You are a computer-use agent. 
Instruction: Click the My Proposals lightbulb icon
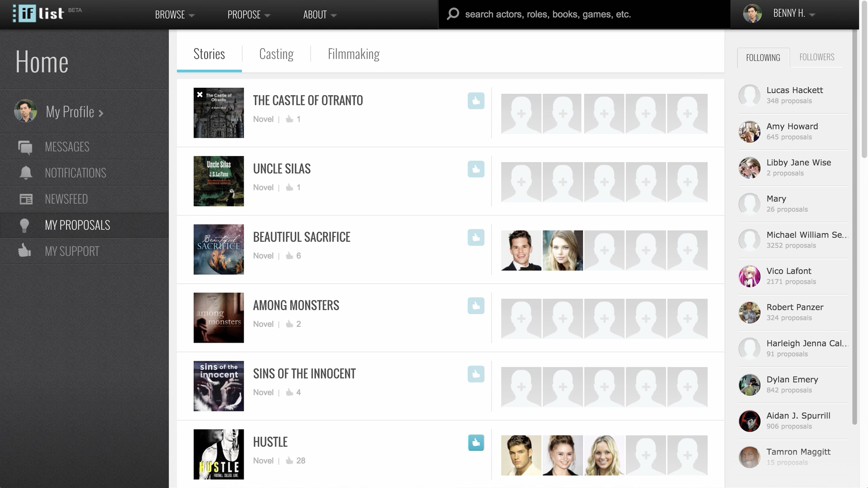pyautogui.click(x=24, y=225)
